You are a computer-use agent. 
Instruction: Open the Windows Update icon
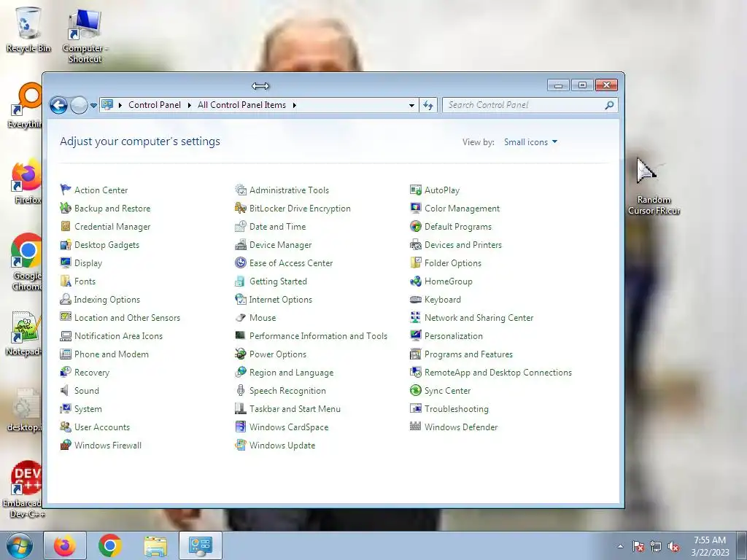pyautogui.click(x=241, y=446)
